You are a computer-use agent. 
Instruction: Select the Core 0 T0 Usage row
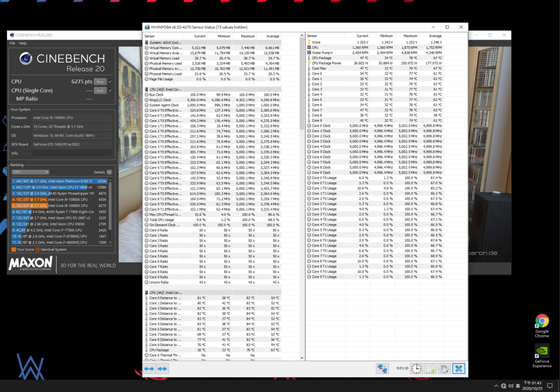pyautogui.click(x=375, y=177)
